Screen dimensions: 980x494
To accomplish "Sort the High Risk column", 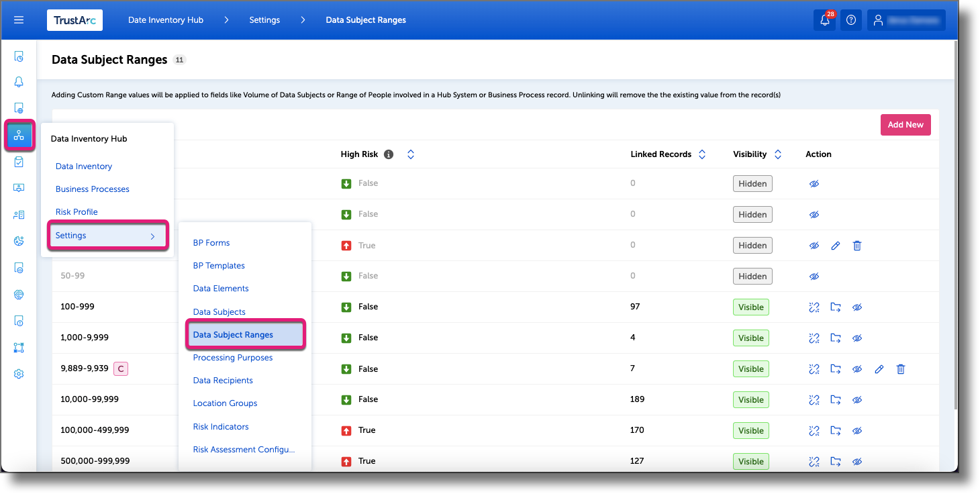I will (410, 154).
